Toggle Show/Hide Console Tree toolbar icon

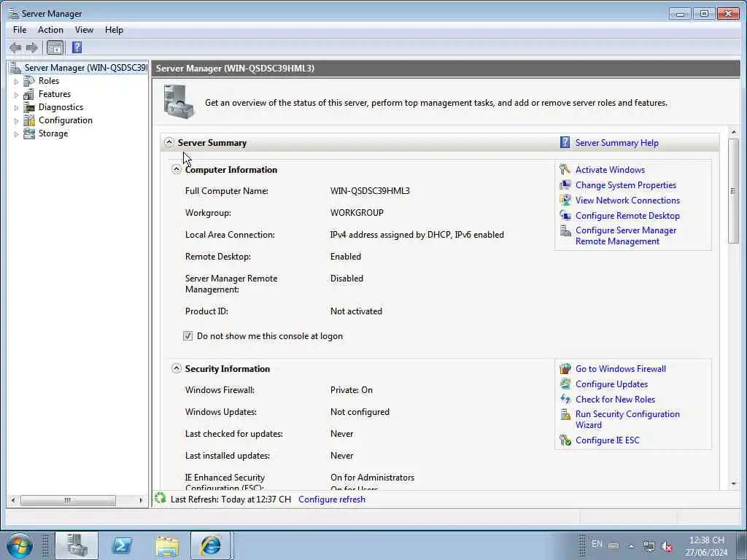(x=55, y=47)
